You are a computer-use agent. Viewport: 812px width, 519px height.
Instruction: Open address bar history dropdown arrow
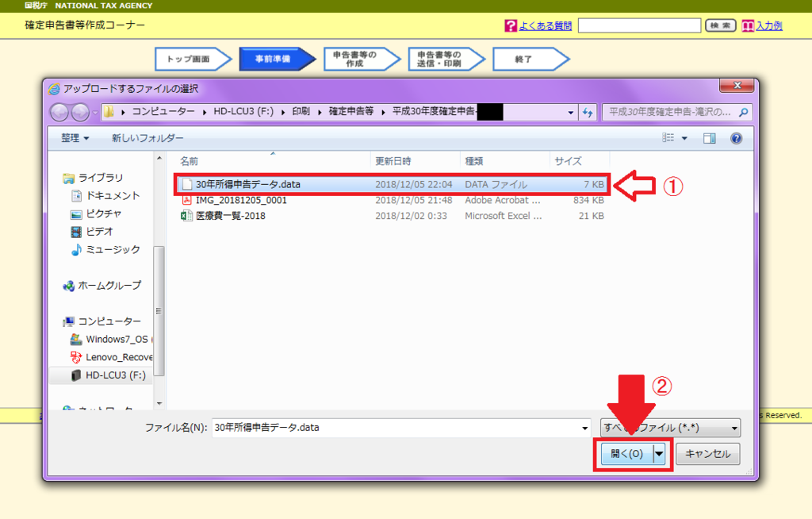coord(570,112)
